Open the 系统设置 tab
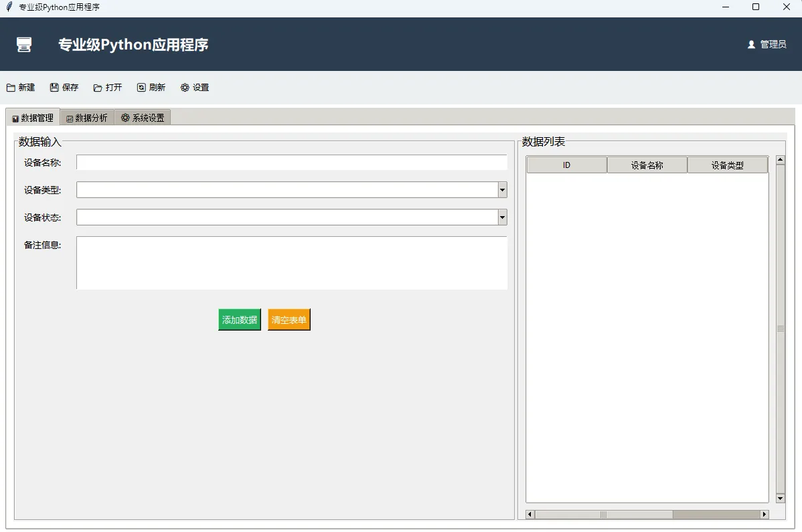This screenshot has width=802, height=532. (x=143, y=118)
